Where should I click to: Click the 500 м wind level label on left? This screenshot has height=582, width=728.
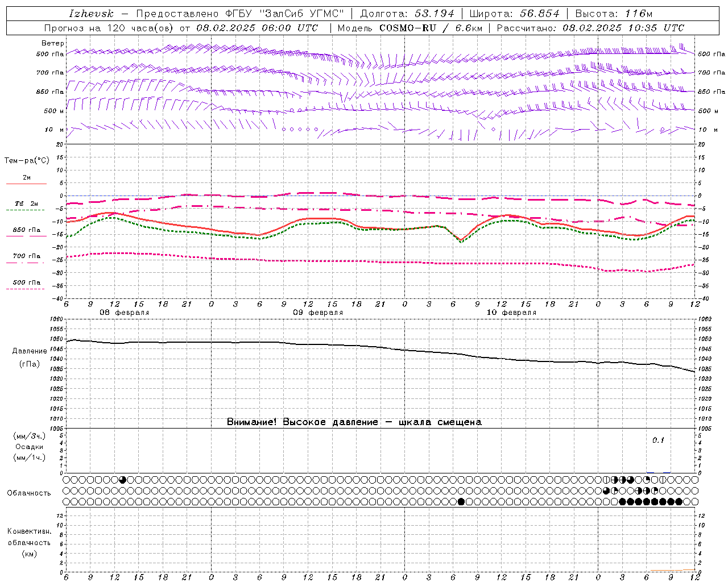pos(54,111)
